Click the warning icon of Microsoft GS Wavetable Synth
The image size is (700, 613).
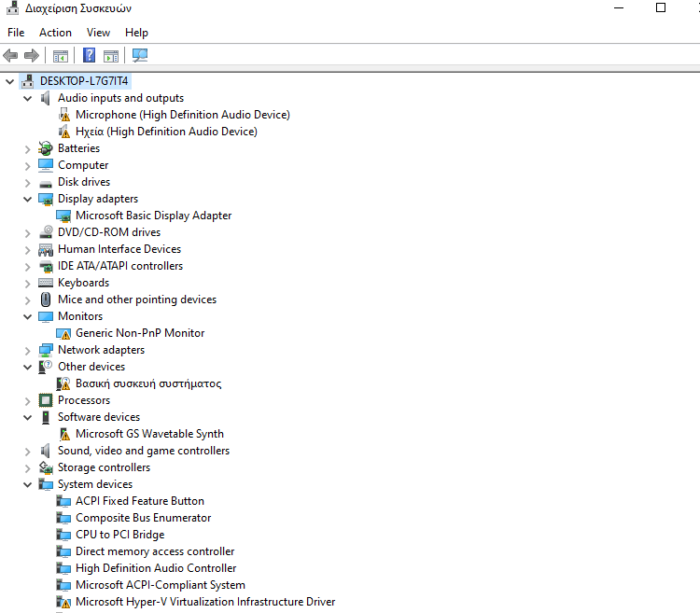[x=64, y=434]
